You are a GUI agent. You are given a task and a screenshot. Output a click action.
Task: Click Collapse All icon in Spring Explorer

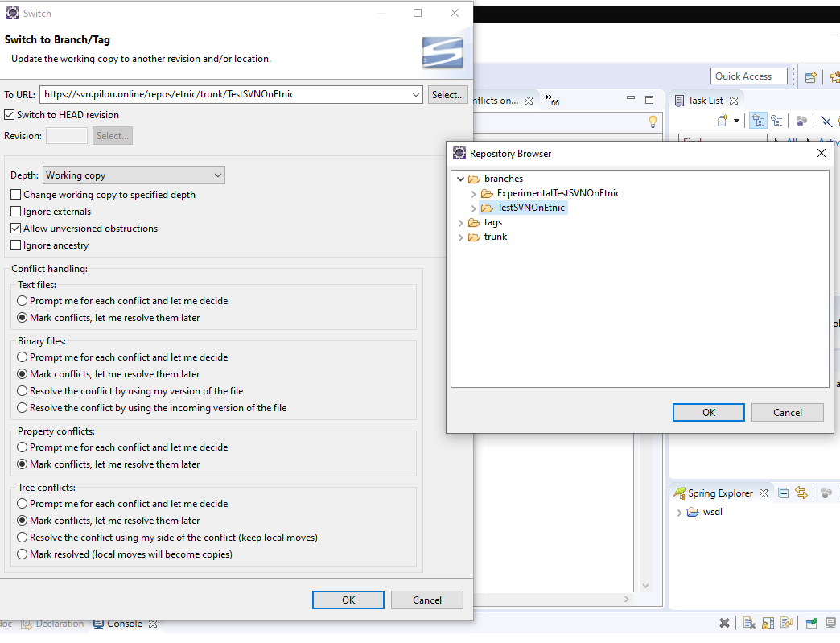pos(784,493)
